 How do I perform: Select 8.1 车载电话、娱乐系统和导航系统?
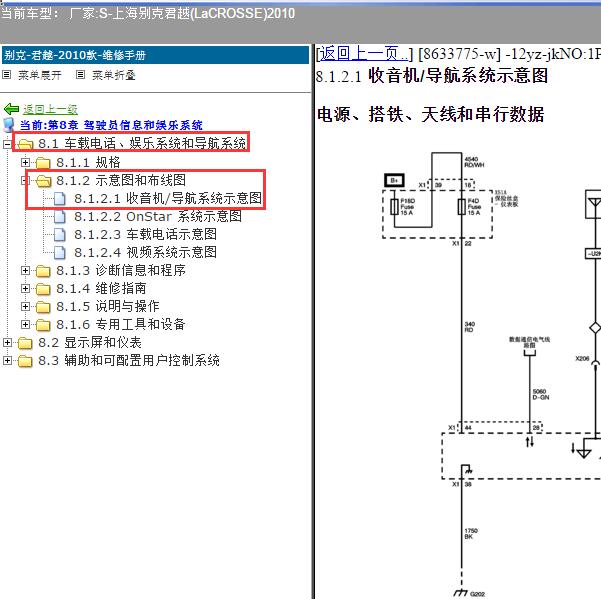click(142, 143)
